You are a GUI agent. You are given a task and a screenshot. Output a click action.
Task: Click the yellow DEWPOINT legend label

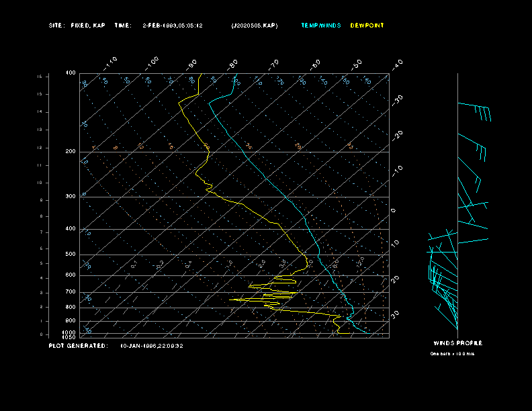[367, 26]
